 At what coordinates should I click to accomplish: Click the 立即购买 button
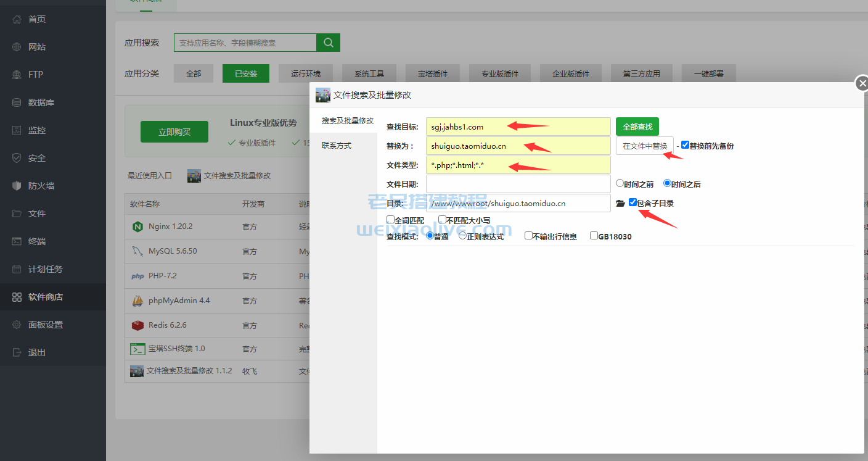coord(174,132)
